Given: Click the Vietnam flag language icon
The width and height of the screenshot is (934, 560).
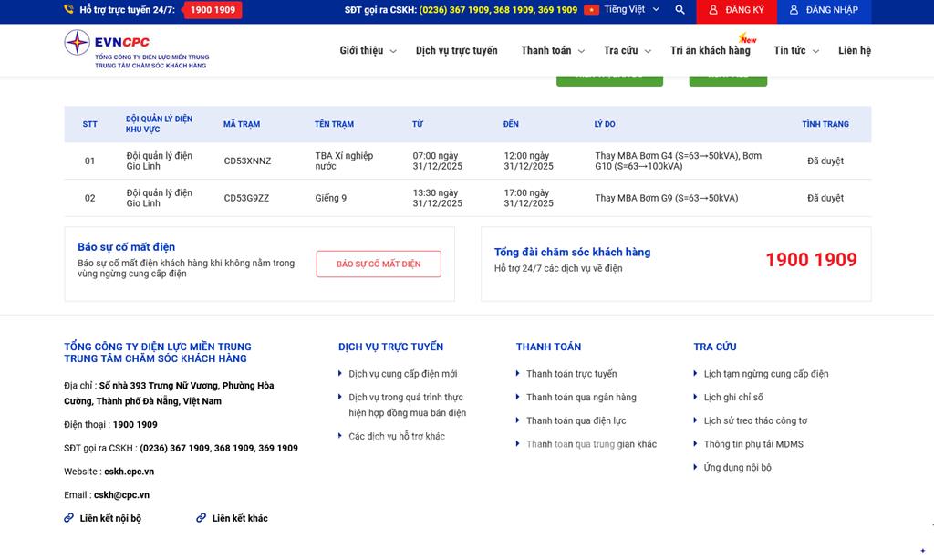Looking at the screenshot, I should tap(592, 10).
